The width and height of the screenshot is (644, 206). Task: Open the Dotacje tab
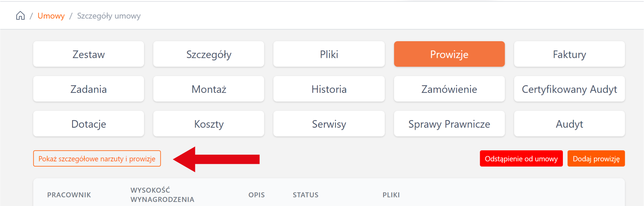tap(89, 124)
